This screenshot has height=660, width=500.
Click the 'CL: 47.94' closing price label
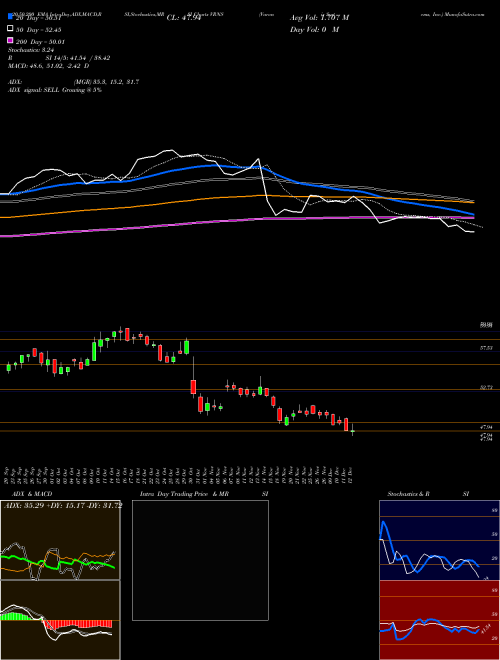[184, 18]
